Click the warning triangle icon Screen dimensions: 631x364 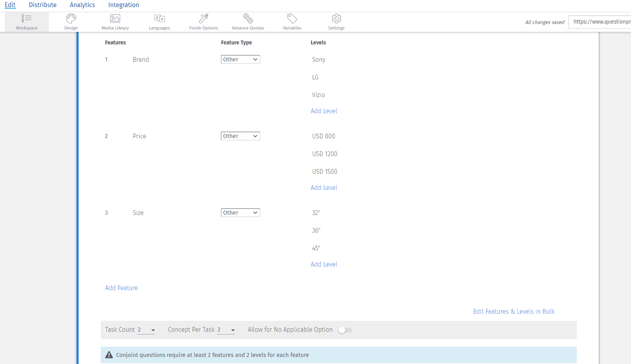(109, 355)
